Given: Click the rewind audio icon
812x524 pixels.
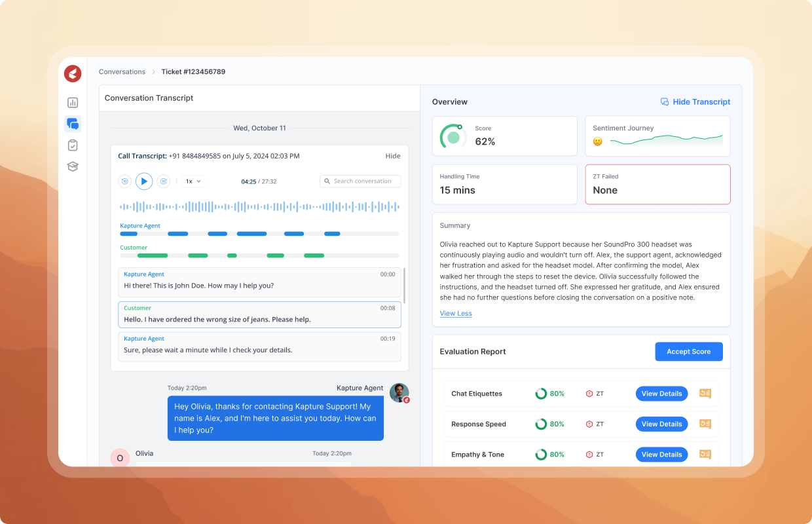Looking at the screenshot, I should coord(124,181).
